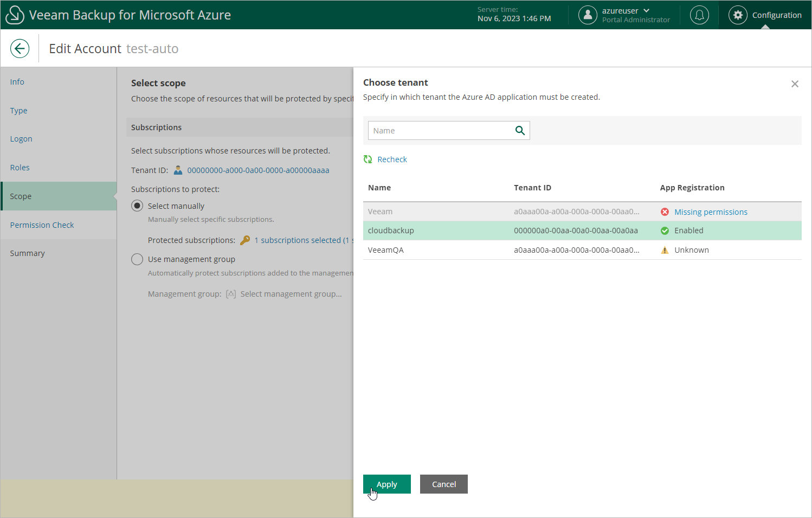Click Select management group link
The width and height of the screenshot is (812, 518).
click(x=291, y=294)
